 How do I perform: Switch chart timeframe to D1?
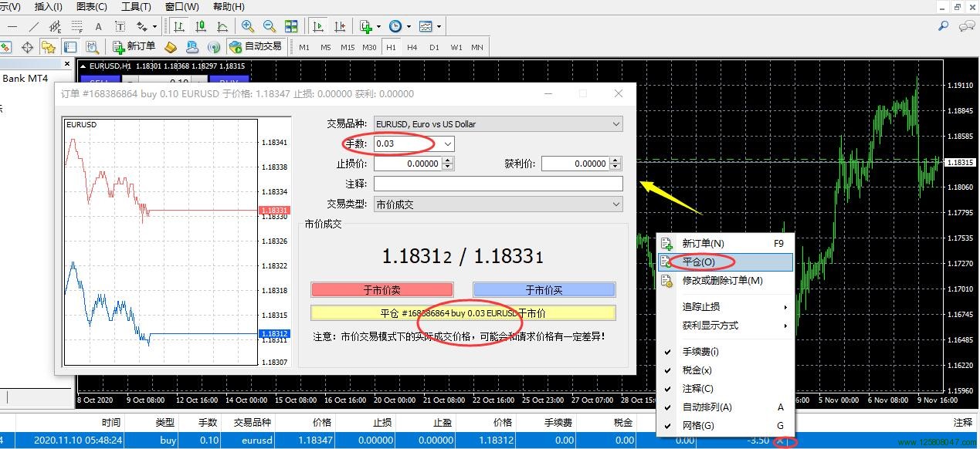tap(434, 47)
